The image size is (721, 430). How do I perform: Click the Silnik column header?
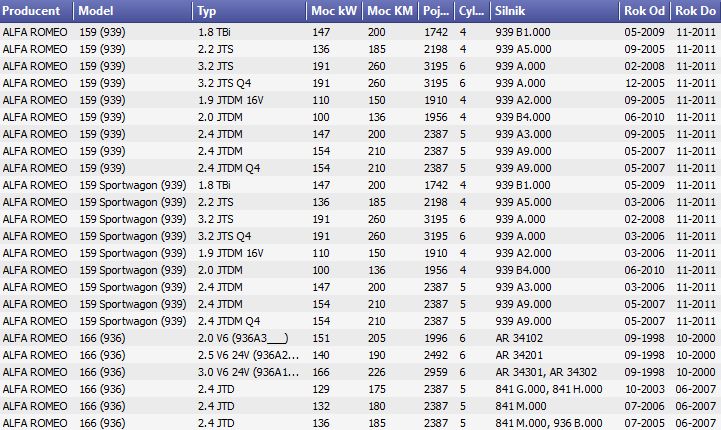pyautogui.click(x=555, y=11)
